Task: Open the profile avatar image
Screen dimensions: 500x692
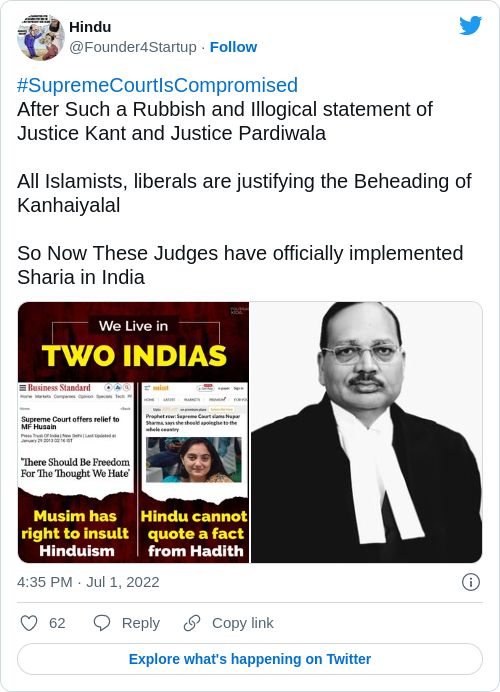Action: click(x=41, y=37)
